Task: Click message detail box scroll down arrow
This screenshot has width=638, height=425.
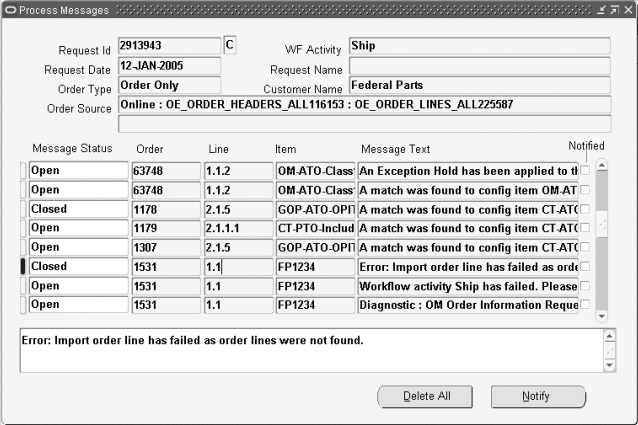Action: click(609, 365)
